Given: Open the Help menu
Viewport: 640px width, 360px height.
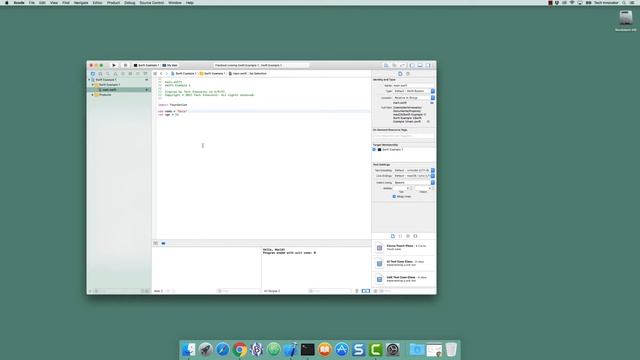Looking at the screenshot, I should 190,3.
